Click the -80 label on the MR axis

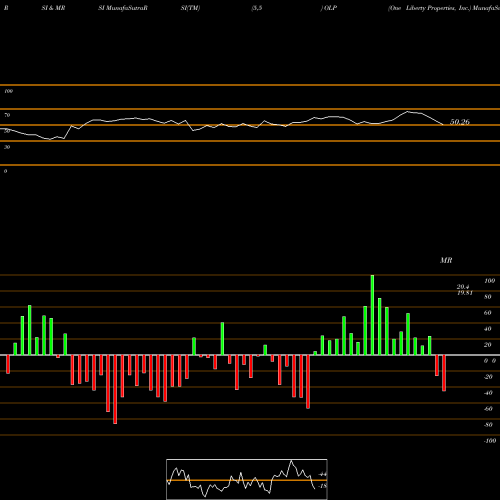pos(488,425)
